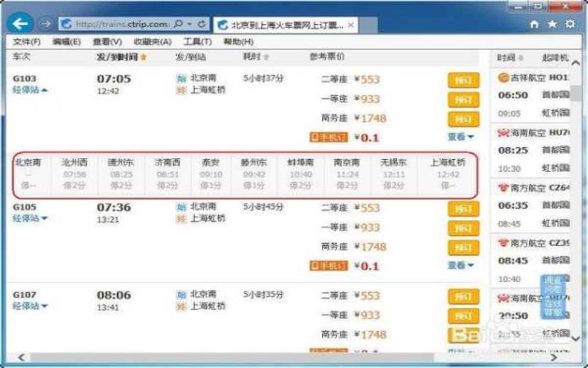The image size is (588, 368).
Task: Open the 查看(V) menu
Action: click(107, 42)
